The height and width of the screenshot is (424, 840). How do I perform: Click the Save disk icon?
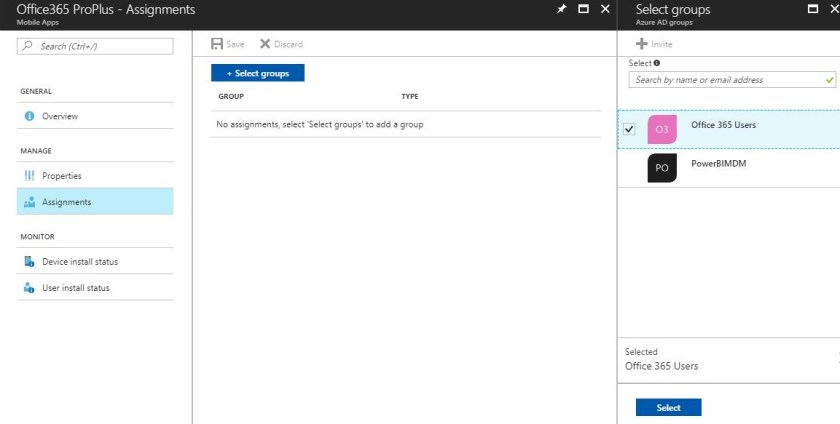(217, 44)
